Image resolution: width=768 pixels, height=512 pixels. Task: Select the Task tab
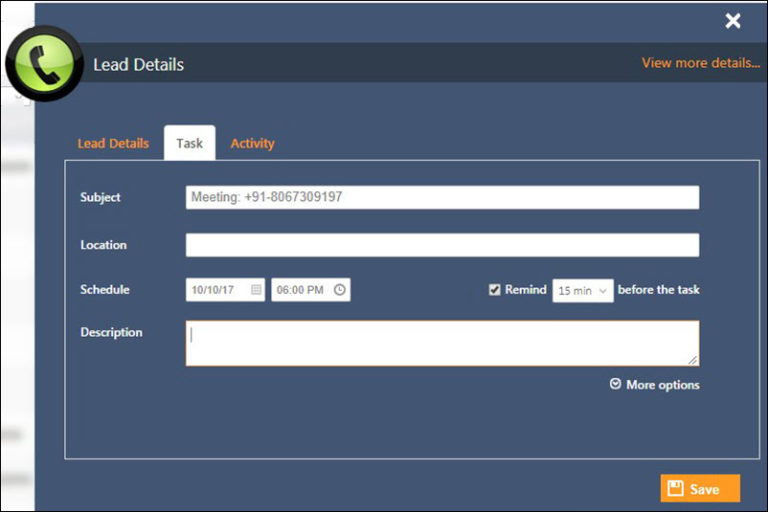coord(190,143)
